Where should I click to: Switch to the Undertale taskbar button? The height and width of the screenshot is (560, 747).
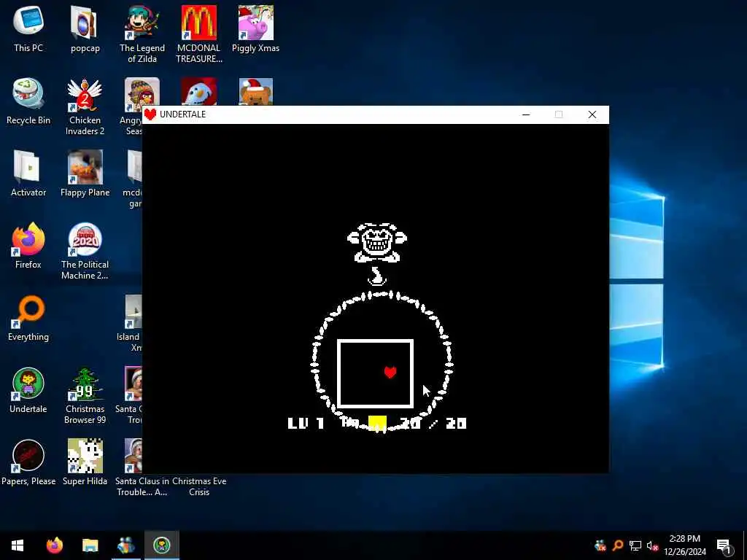[x=162, y=545]
